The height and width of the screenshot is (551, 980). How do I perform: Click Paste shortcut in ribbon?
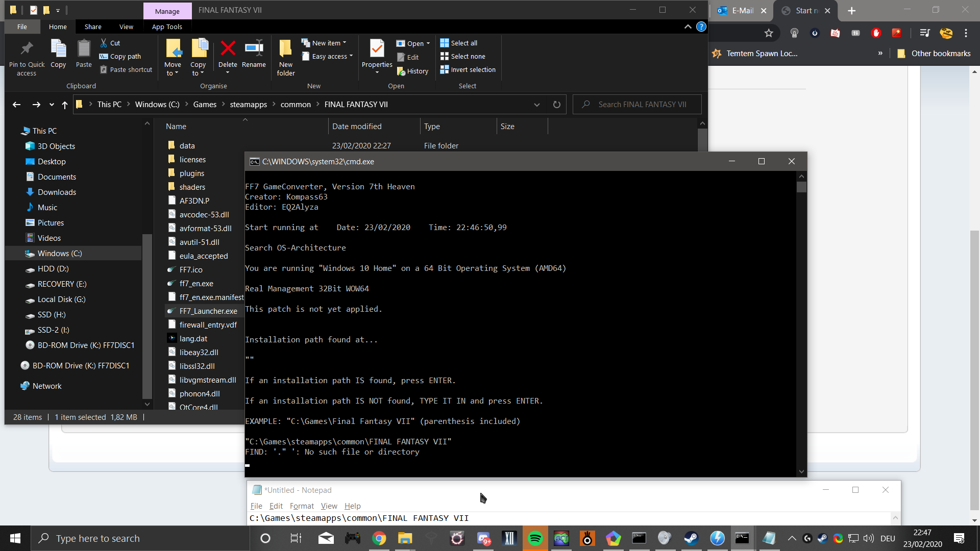[x=127, y=69]
